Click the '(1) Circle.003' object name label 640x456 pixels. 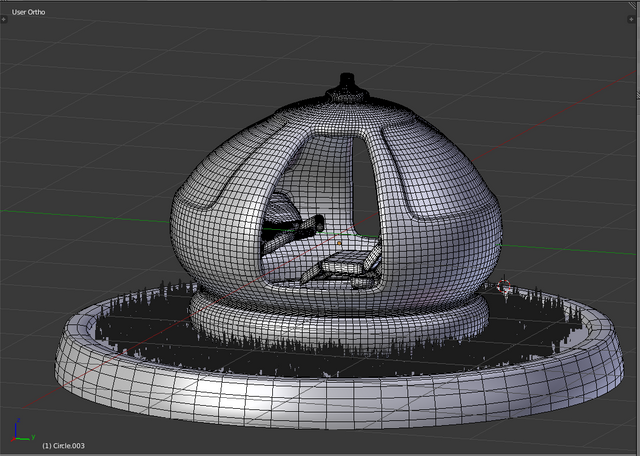(63, 446)
